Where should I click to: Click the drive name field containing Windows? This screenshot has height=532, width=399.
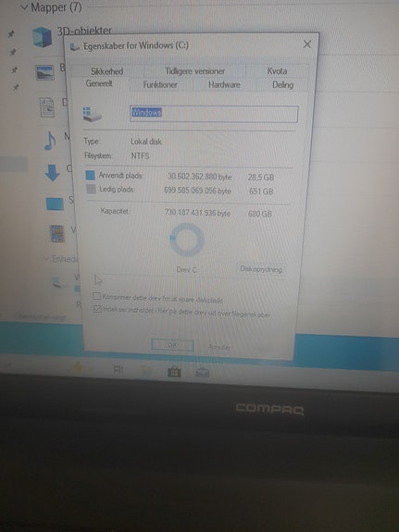point(214,114)
